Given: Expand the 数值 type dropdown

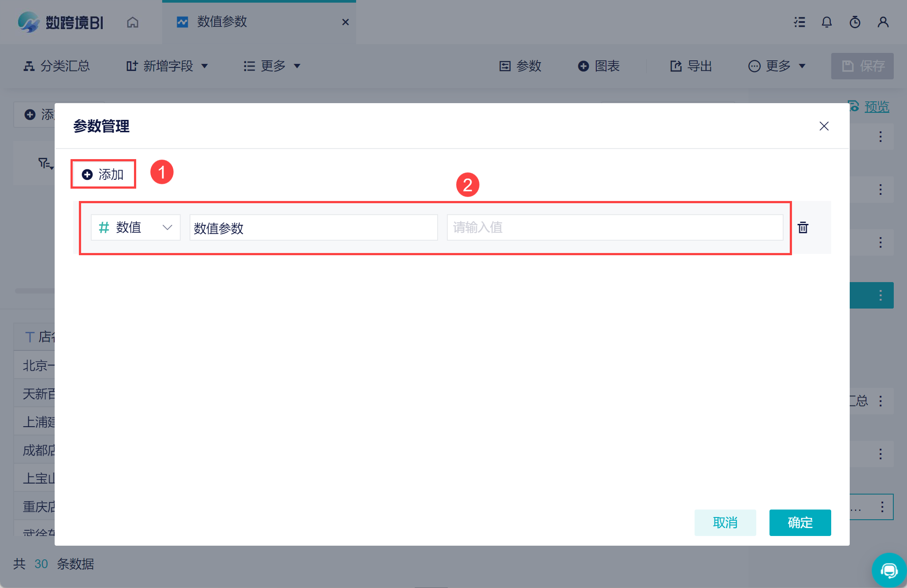Looking at the screenshot, I should (135, 227).
